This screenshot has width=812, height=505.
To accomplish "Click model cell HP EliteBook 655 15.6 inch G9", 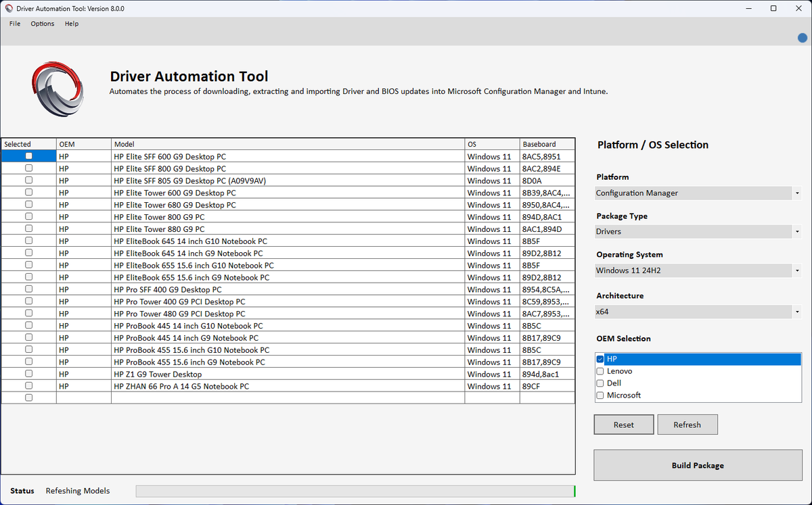I will pyautogui.click(x=288, y=277).
